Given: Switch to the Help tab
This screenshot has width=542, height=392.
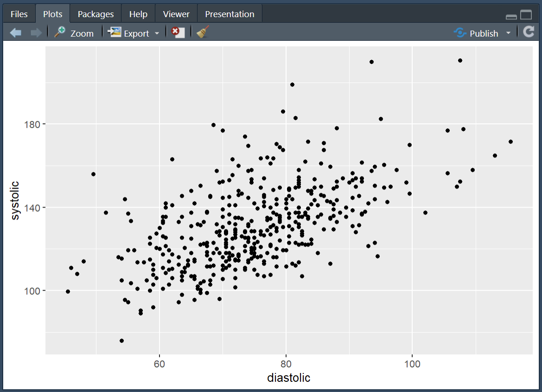Looking at the screenshot, I should (138, 14).
